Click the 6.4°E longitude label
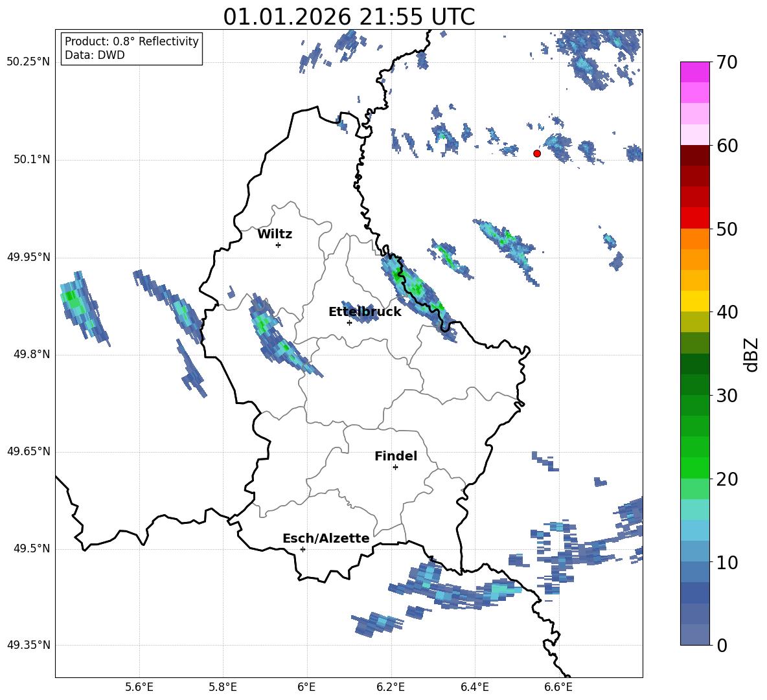 [474, 687]
